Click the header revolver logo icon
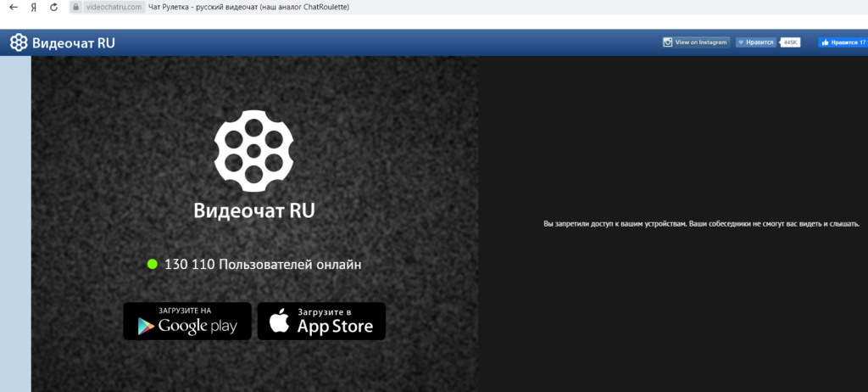This screenshot has height=392, width=868. 19,42
